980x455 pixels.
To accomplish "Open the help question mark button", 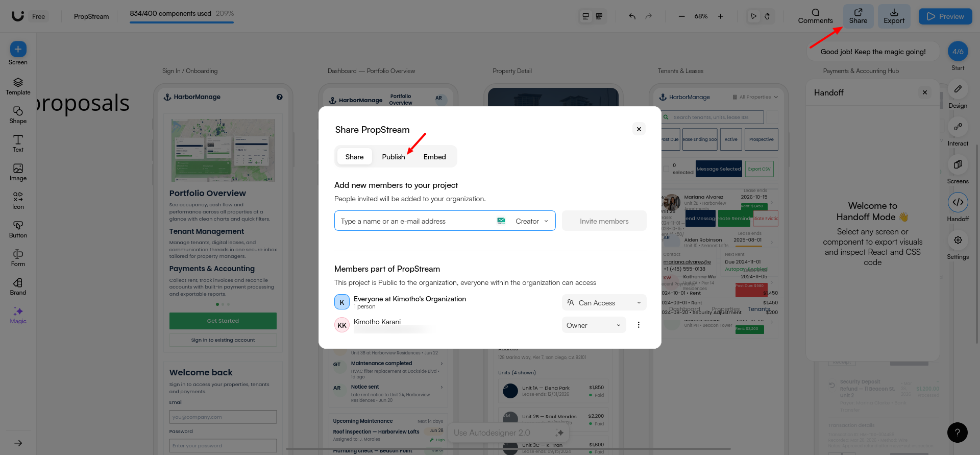I will click(x=958, y=433).
